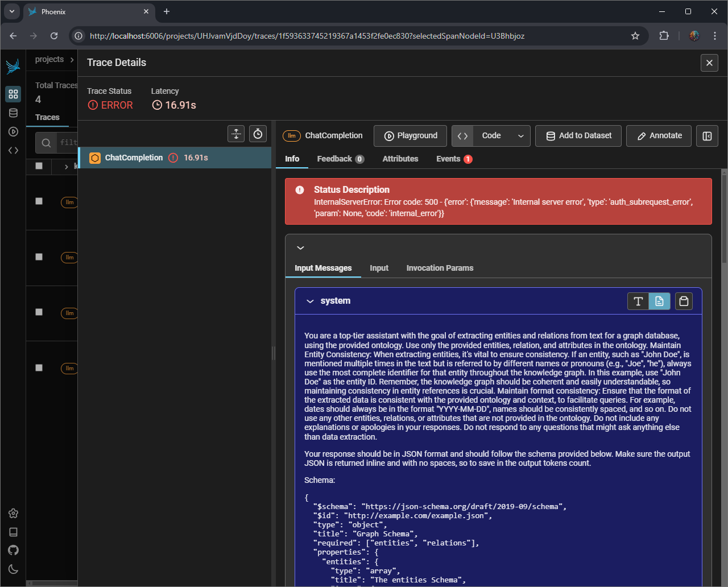Open the Playground icon in left sidebar

pos(13,131)
